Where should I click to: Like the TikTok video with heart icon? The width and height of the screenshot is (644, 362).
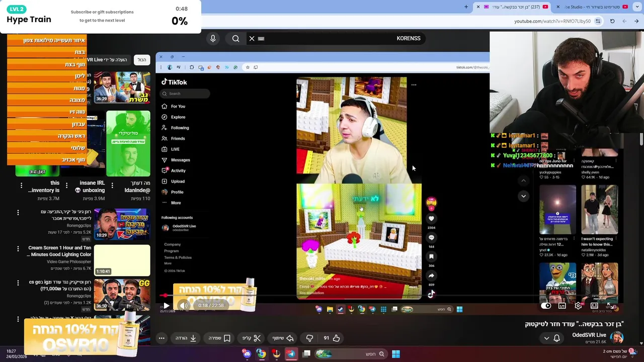coord(431,219)
